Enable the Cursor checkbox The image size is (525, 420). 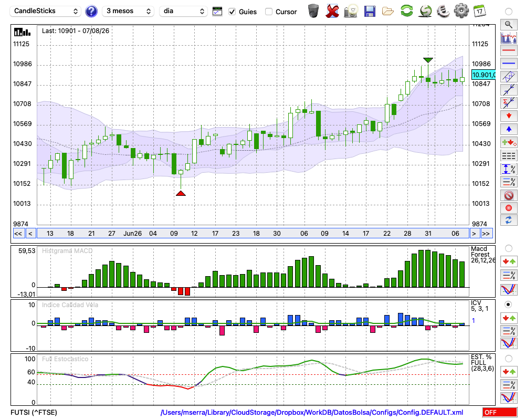tap(268, 12)
